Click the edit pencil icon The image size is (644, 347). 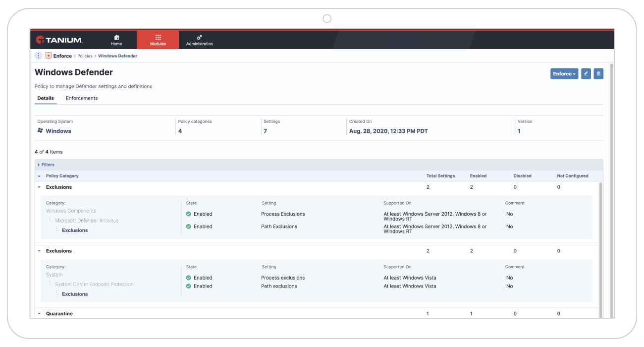pyautogui.click(x=586, y=74)
